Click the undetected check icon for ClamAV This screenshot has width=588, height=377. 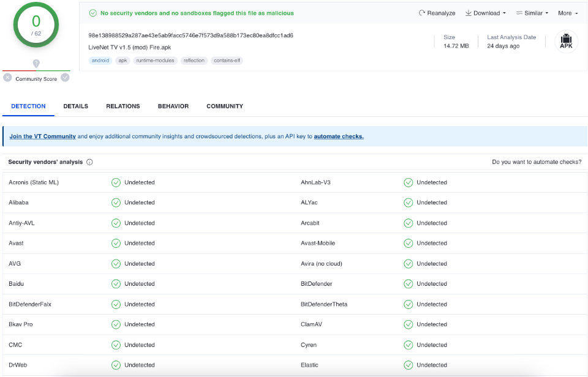click(408, 324)
